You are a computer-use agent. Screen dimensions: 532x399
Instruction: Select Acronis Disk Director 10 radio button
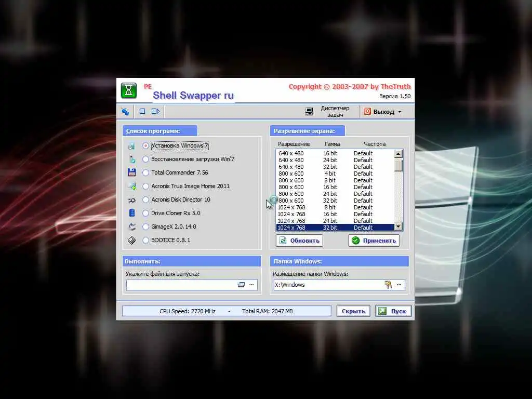pyautogui.click(x=145, y=200)
